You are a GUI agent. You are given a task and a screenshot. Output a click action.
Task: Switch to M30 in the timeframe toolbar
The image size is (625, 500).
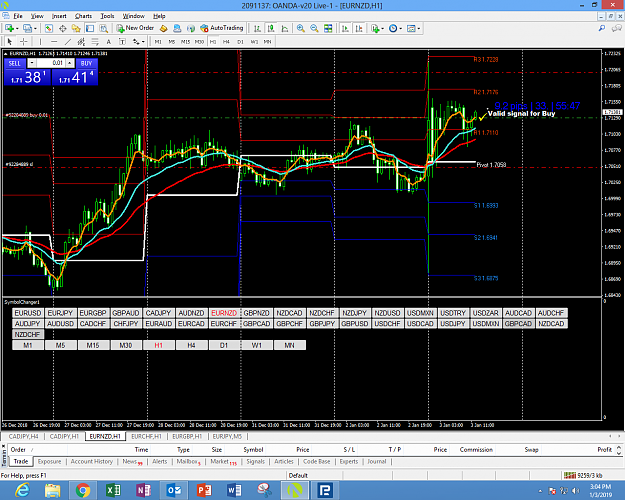click(x=199, y=41)
